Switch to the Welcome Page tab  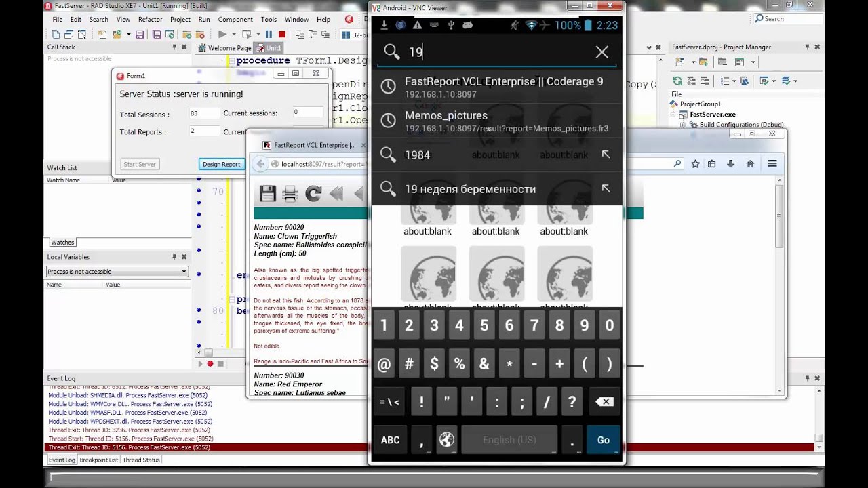pos(224,48)
